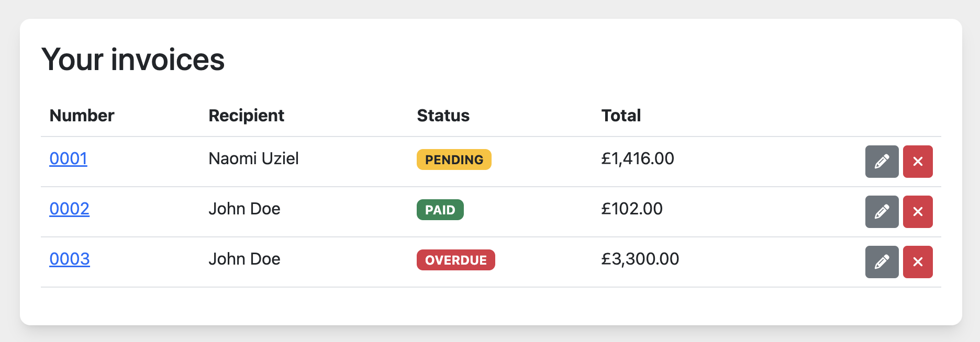Click the overdue badge to change its status
This screenshot has height=342, width=980.
click(x=455, y=260)
